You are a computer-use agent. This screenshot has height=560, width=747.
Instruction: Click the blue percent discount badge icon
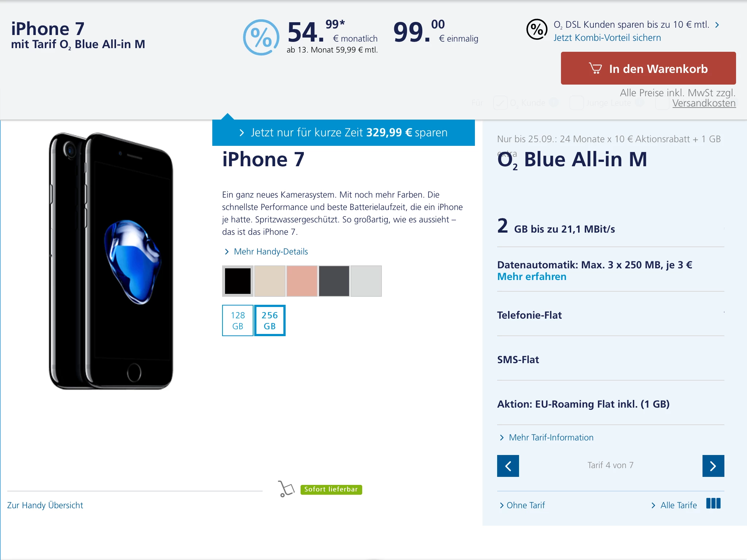[261, 37]
